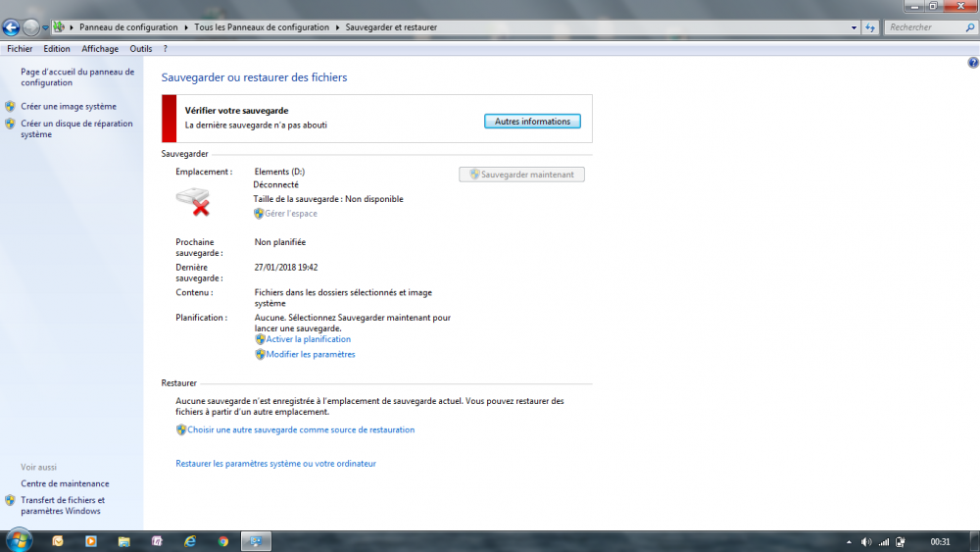Click shield icon beside Choisir une autre sauvegarde

tap(181, 429)
